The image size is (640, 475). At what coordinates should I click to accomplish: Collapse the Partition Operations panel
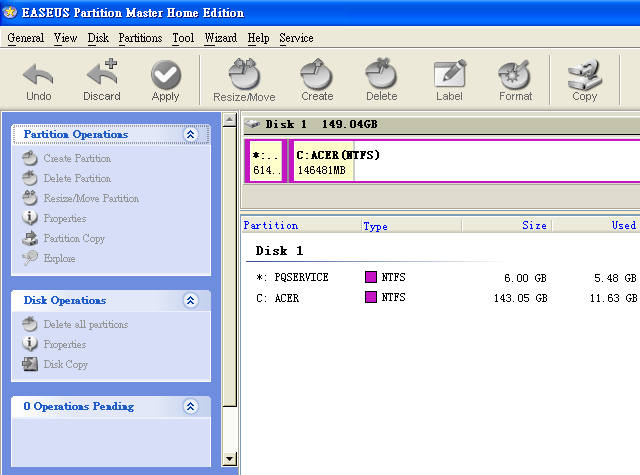pyautogui.click(x=191, y=134)
